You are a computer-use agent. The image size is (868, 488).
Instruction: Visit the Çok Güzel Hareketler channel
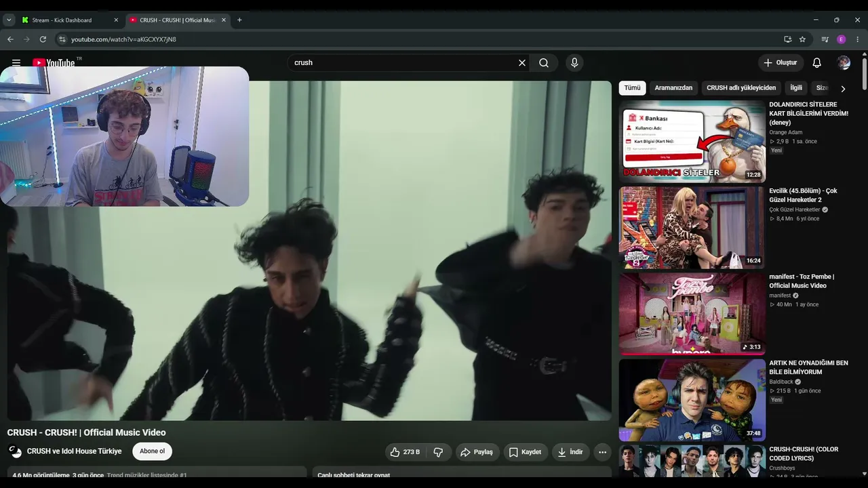tap(795, 209)
